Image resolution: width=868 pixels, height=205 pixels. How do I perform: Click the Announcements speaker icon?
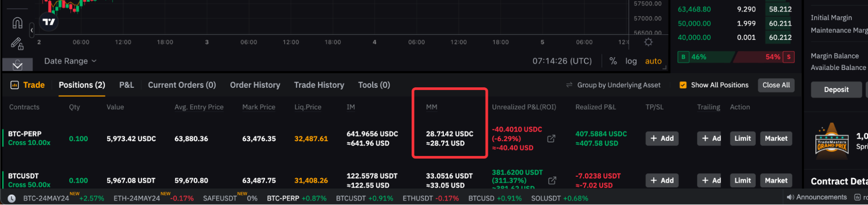[x=790, y=198]
